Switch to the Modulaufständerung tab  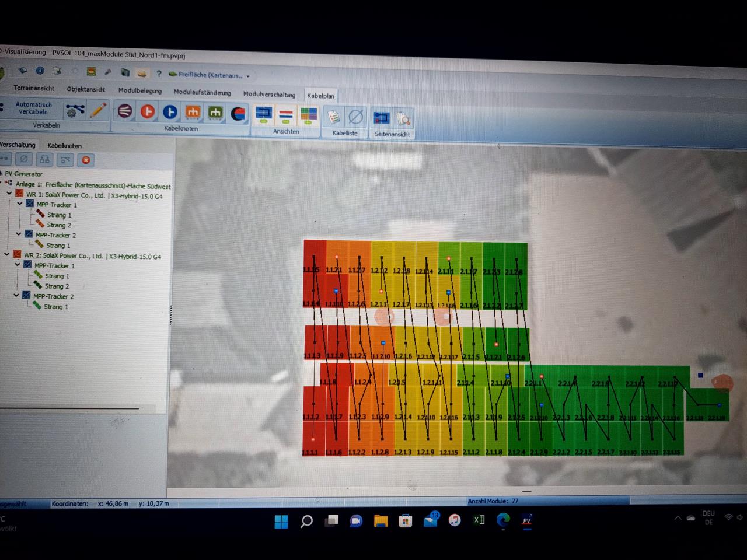(202, 92)
